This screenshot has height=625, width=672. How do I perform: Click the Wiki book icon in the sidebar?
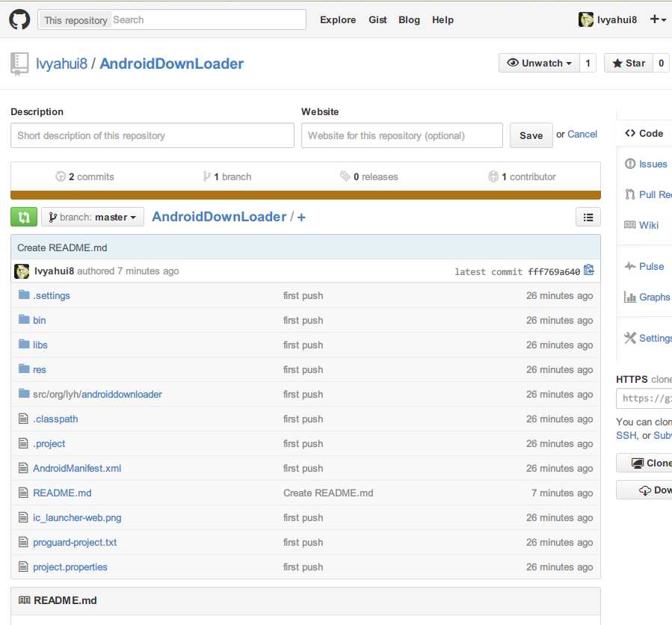pos(630,225)
